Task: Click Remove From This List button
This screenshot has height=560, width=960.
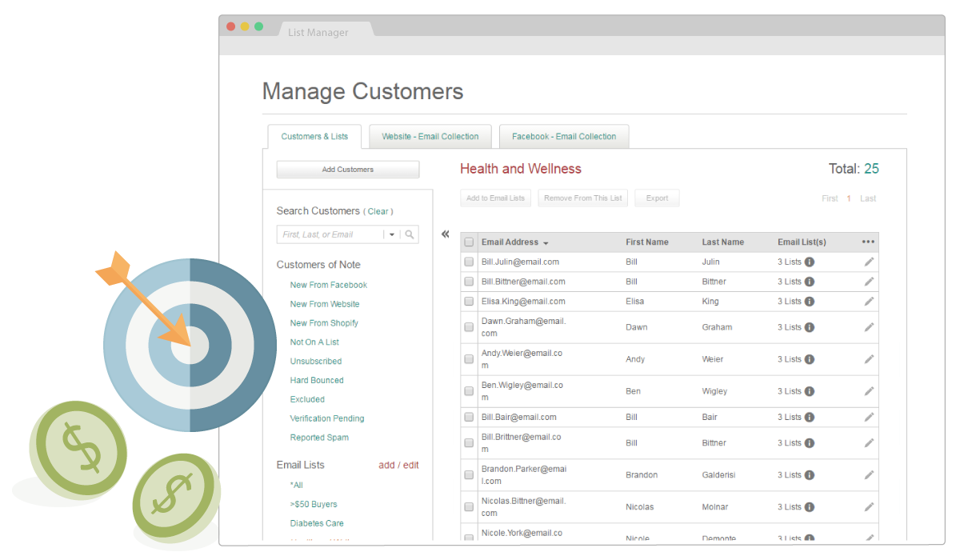Action: click(x=583, y=198)
